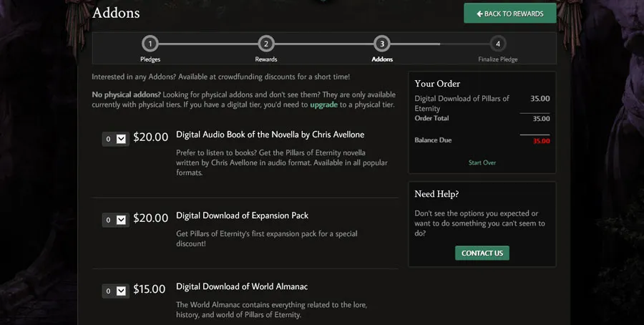This screenshot has height=325, width=644.
Task: Select step 3 Addons
Action: click(382, 44)
